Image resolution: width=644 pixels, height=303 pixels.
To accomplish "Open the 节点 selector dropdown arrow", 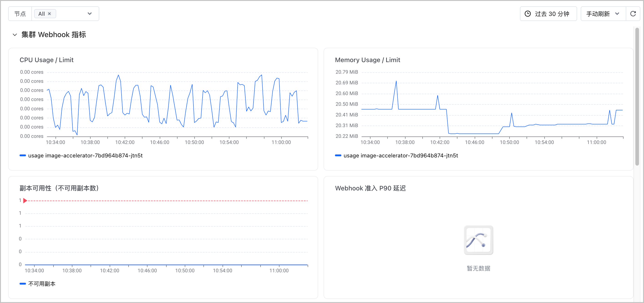I will point(89,14).
